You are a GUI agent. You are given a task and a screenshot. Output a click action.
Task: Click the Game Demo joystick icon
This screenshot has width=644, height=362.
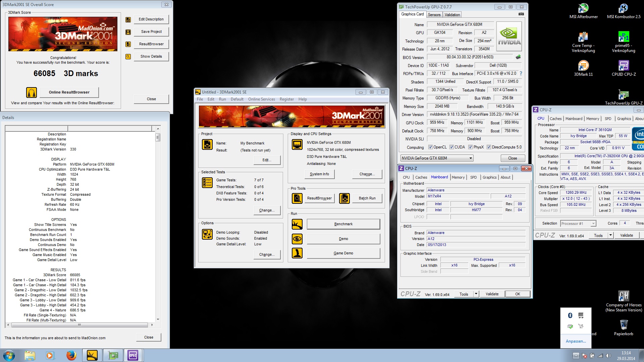(297, 253)
